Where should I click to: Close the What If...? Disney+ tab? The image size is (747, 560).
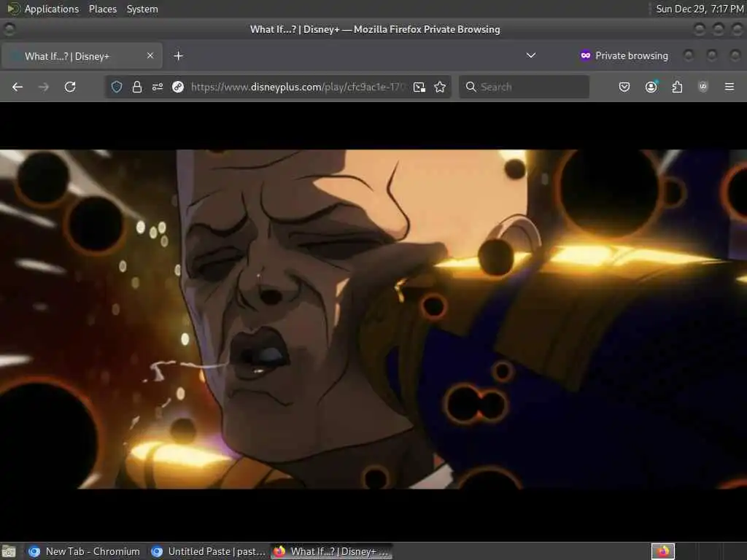150,55
